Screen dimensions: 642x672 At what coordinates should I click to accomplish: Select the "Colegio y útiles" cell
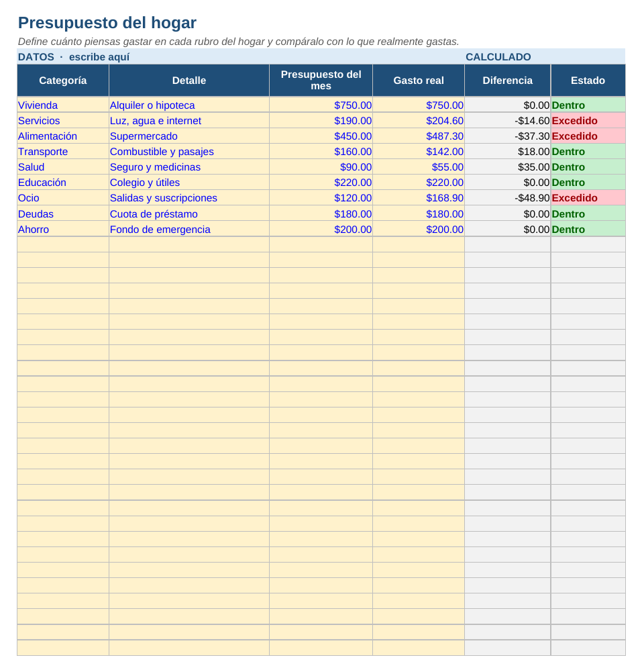(189, 182)
